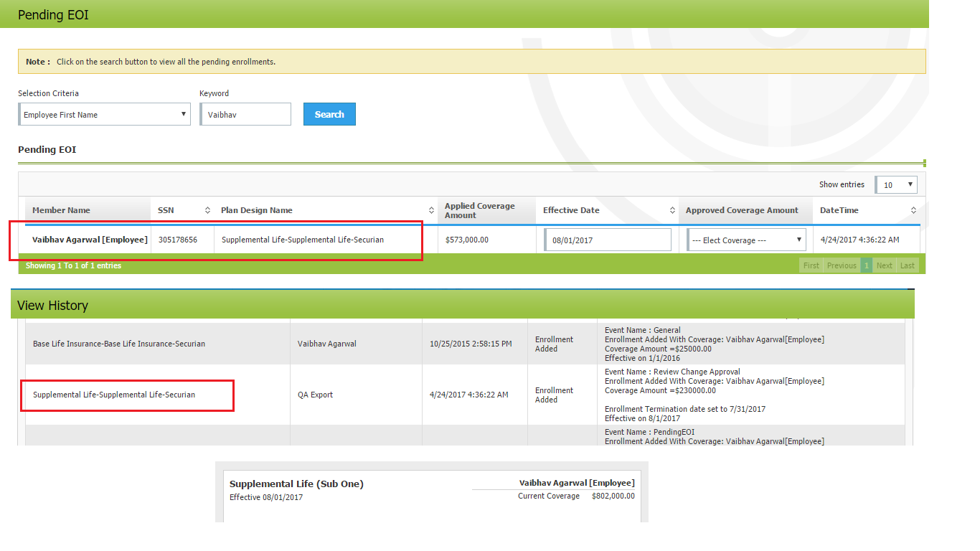Click Applied Coverage Amount column header
The image size is (980, 551).
479,210
